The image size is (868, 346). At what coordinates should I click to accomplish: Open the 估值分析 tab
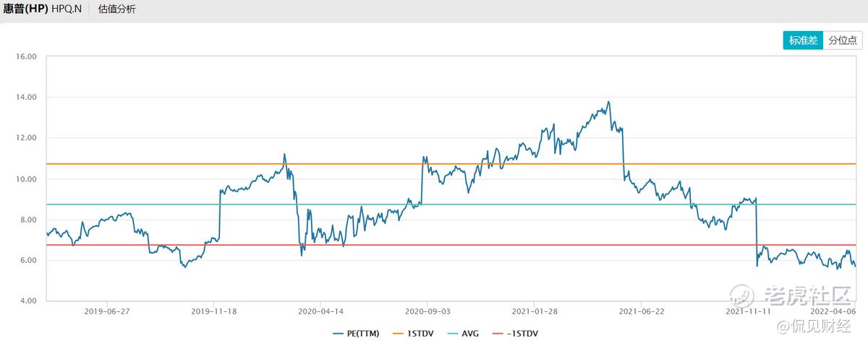click(x=116, y=9)
